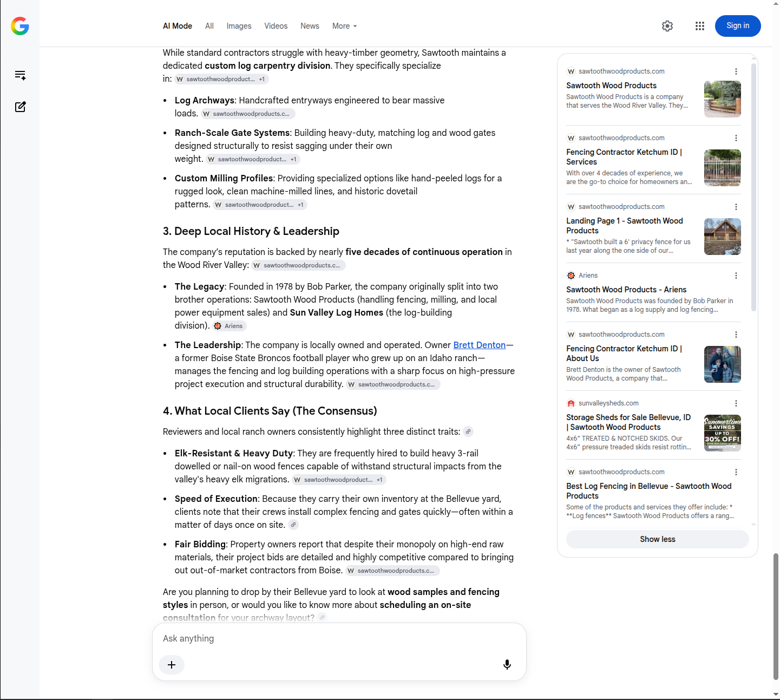Viewport: 780px width, 700px height.
Task: Open options menu for Best Log Fencing card
Action: (736, 472)
